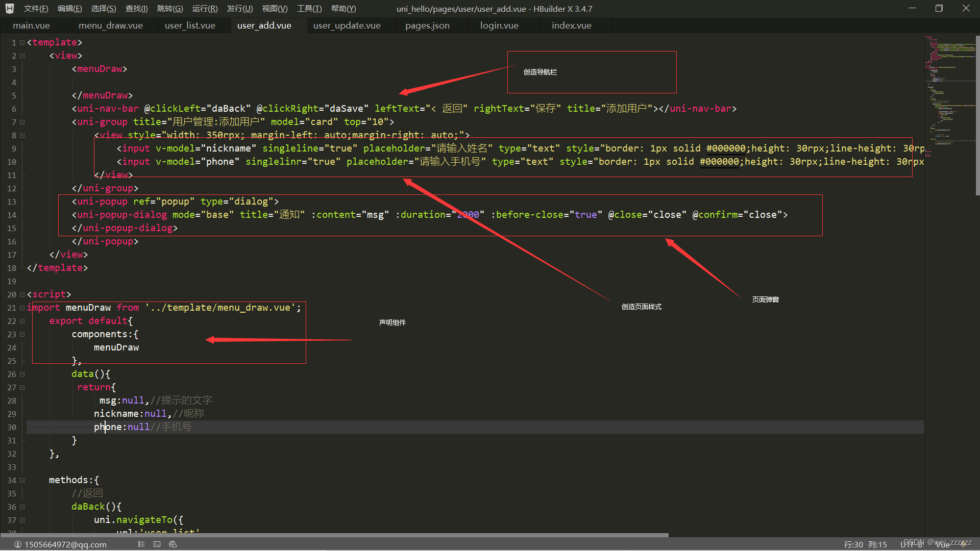Open the outline list icon in status bar
The height and width of the screenshot is (551, 980).
141,544
